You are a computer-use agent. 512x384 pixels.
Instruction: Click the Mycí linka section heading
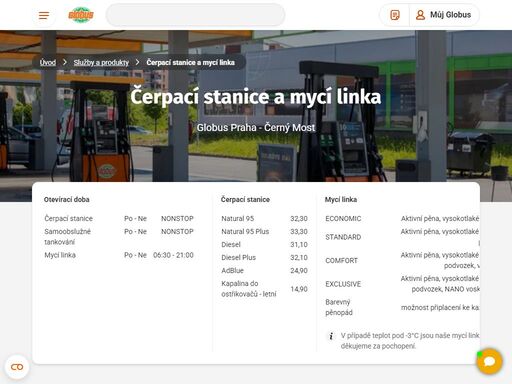click(x=341, y=200)
